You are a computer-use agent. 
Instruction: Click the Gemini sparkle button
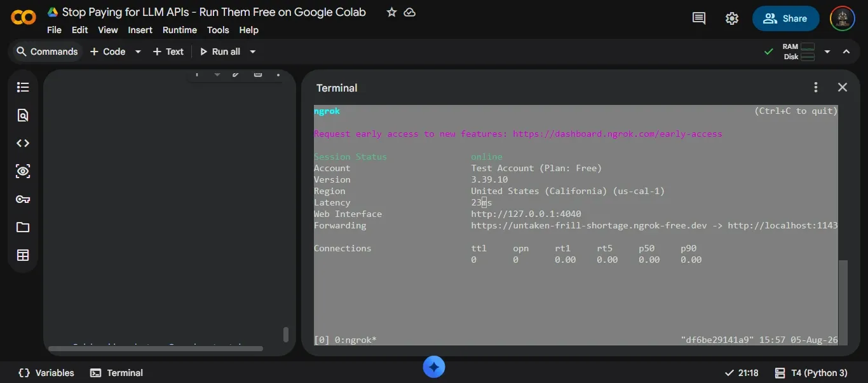[434, 367]
